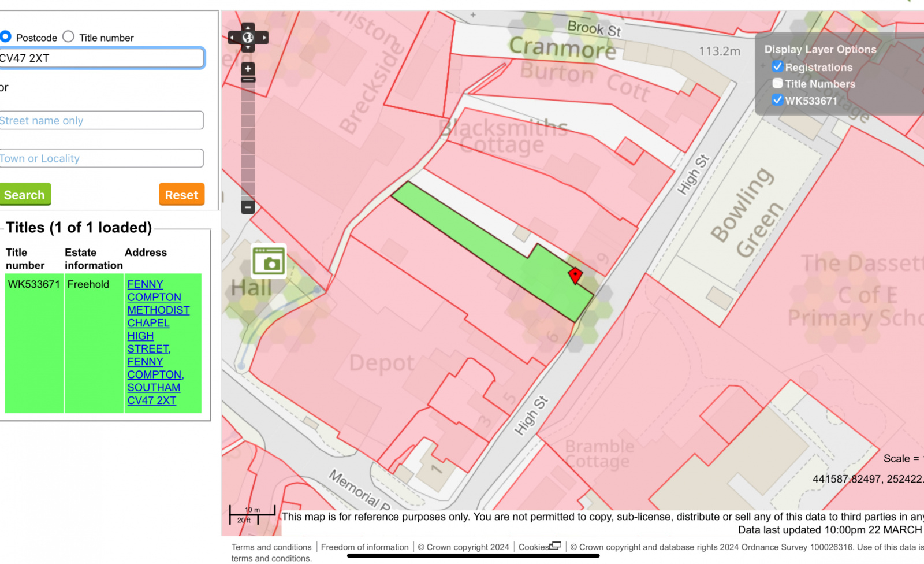Enable the Title Numbers layer checkbox
Screen dimensions: 924x564
[777, 83]
